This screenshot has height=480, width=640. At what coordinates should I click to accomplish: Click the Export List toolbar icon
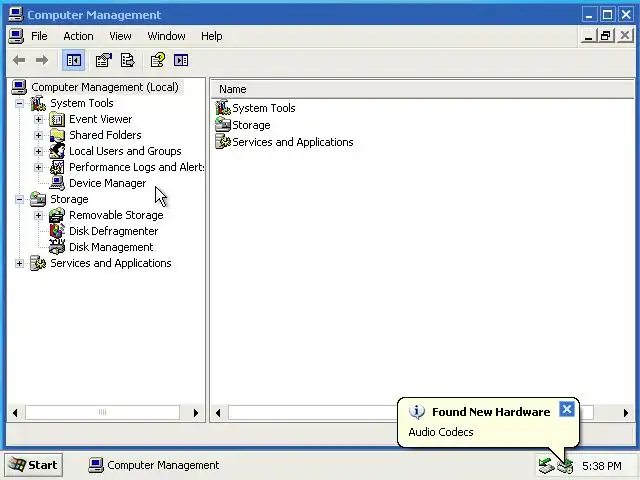[x=127, y=60]
